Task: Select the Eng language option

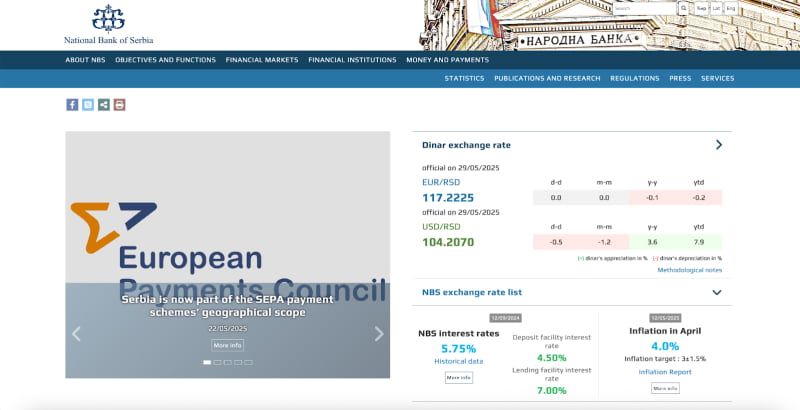Action: 731,8
